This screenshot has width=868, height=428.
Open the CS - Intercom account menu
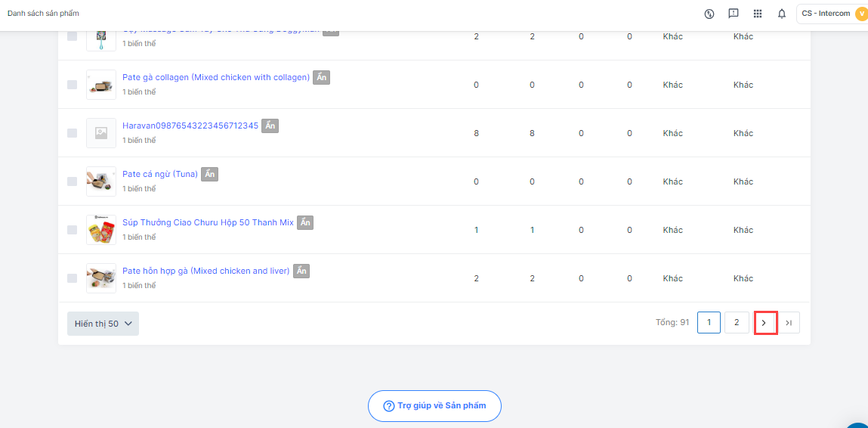pos(826,14)
